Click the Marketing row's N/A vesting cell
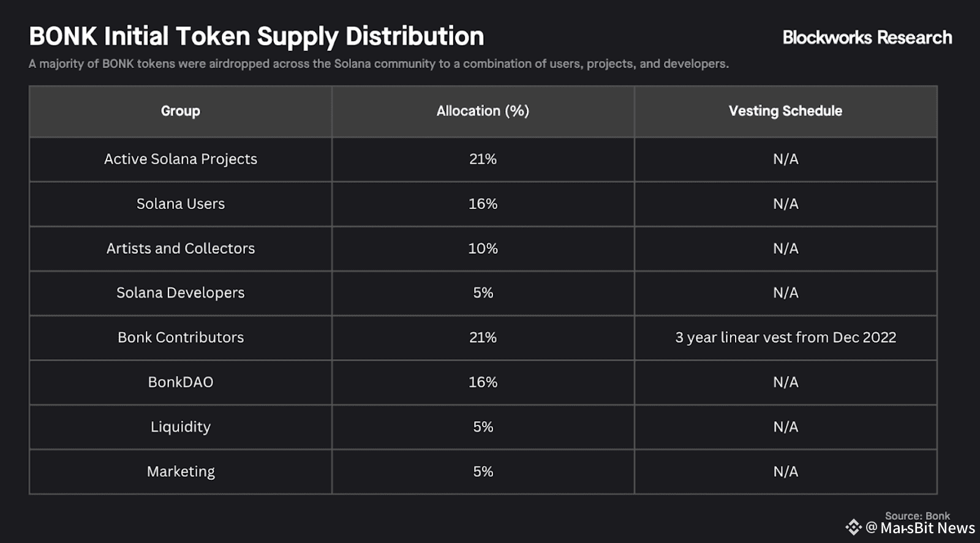The width and height of the screenshot is (980, 543). coord(785,471)
